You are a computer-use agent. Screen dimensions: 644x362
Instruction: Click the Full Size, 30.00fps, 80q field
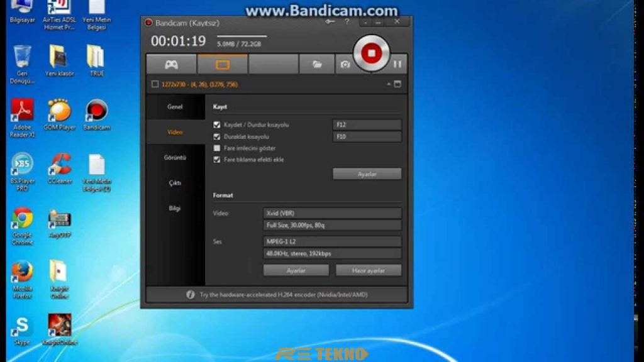(332, 225)
